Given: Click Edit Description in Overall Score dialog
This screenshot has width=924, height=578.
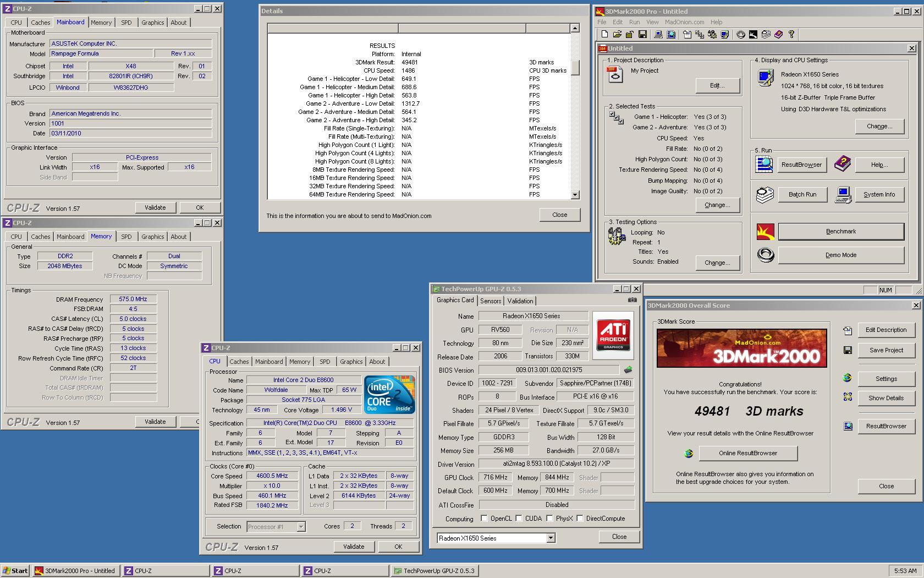Looking at the screenshot, I should pyautogui.click(x=886, y=330).
